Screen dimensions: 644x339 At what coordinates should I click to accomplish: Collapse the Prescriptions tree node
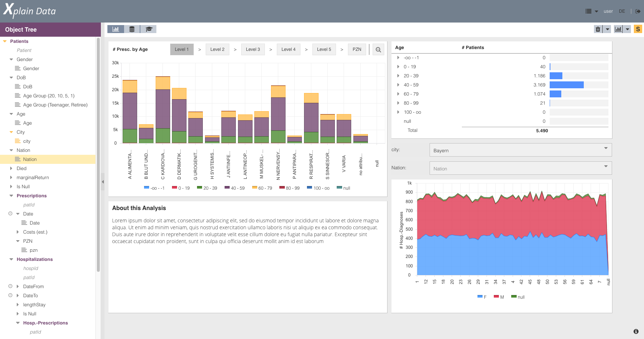click(11, 195)
